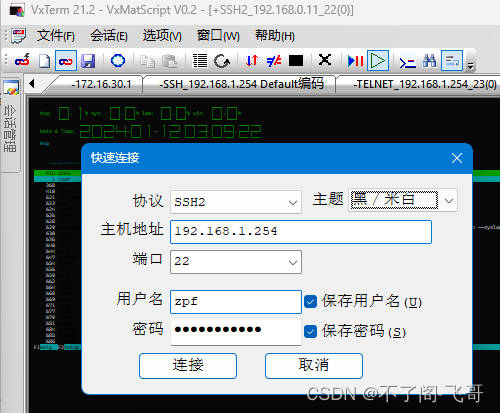Switch to the -SSH_192.168.1.254 Default编码 tab
The height and width of the screenshot is (413, 500).
point(241,84)
